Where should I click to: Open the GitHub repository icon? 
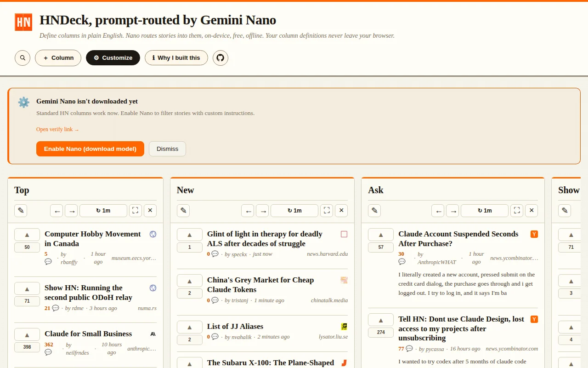point(220,58)
